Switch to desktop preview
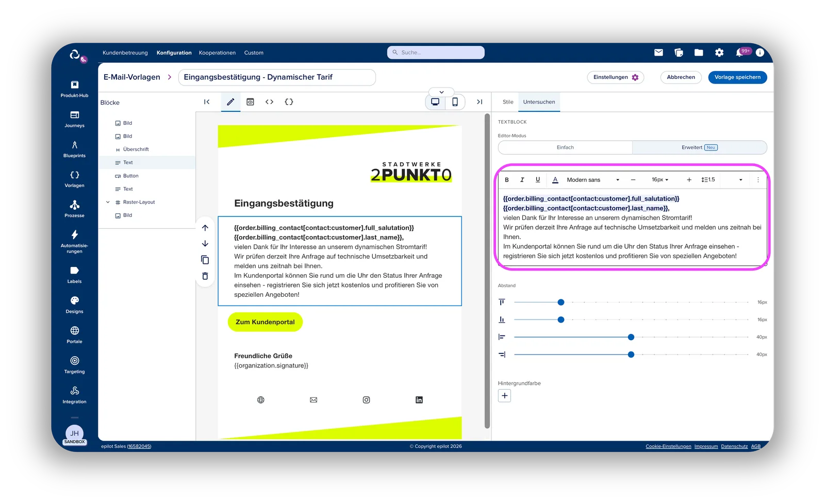The image size is (825, 504). (435, 102)
